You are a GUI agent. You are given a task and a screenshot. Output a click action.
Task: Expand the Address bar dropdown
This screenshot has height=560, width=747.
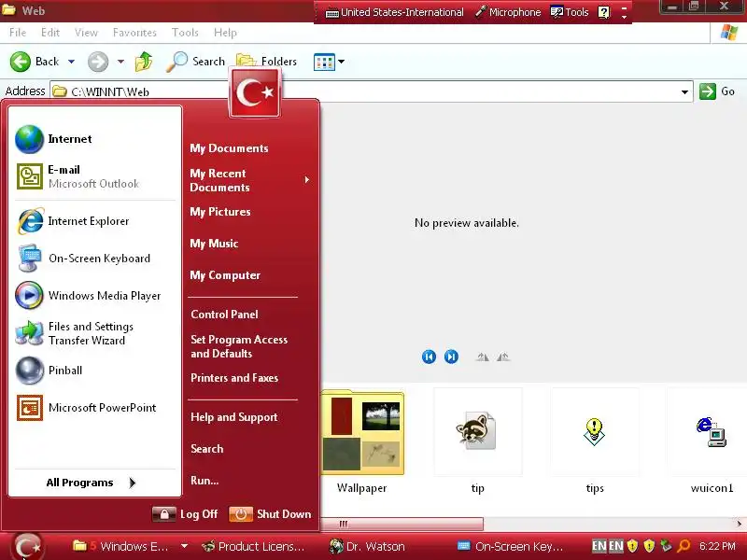click(684, 91)
